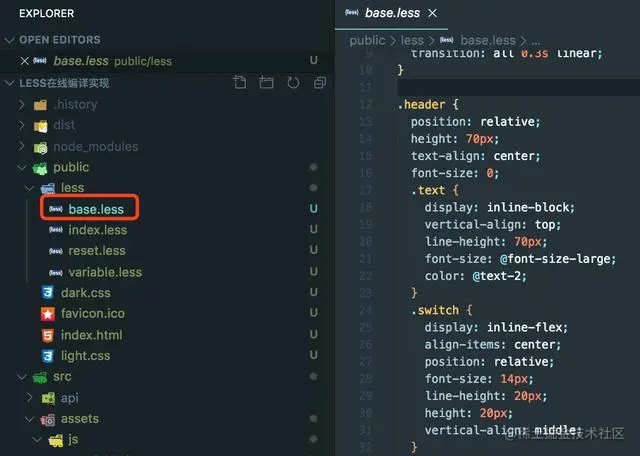
Task: Collapse the js folder chevron
Action: 37,440
